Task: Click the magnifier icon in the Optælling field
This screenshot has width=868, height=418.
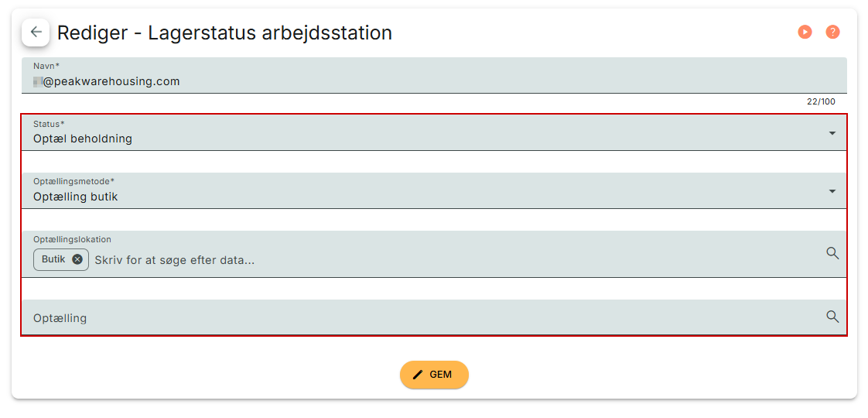Action: click(832, 317)
